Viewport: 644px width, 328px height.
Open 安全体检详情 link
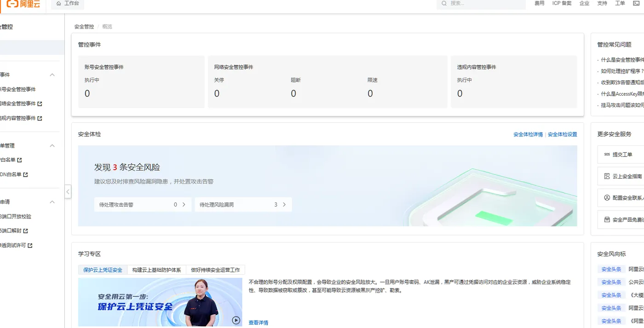pyautogui.click(x=528, y=134)
